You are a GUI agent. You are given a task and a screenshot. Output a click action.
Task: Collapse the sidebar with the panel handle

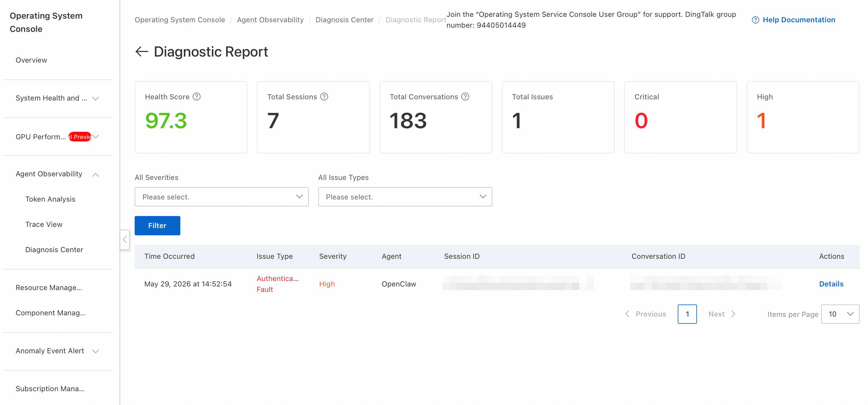point(125,240)
